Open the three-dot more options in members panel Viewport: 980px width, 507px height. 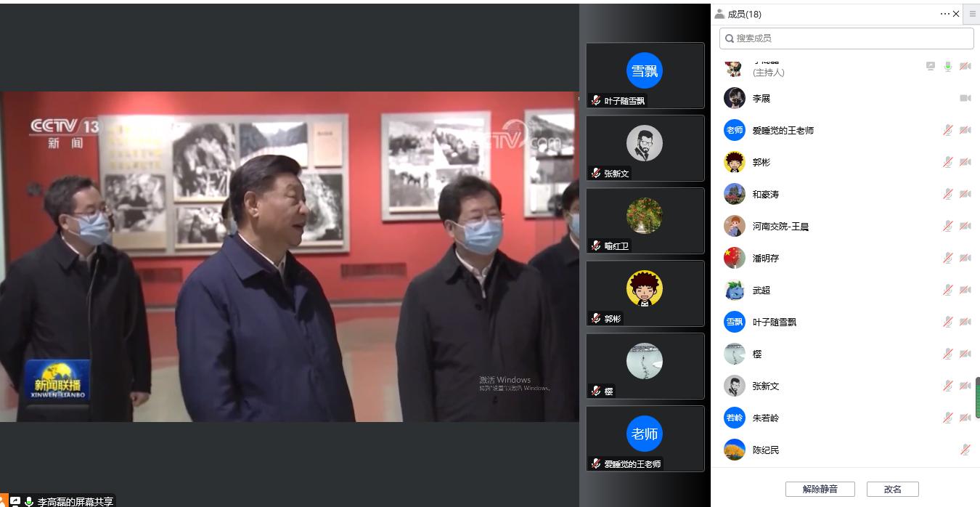coord(944,14)
